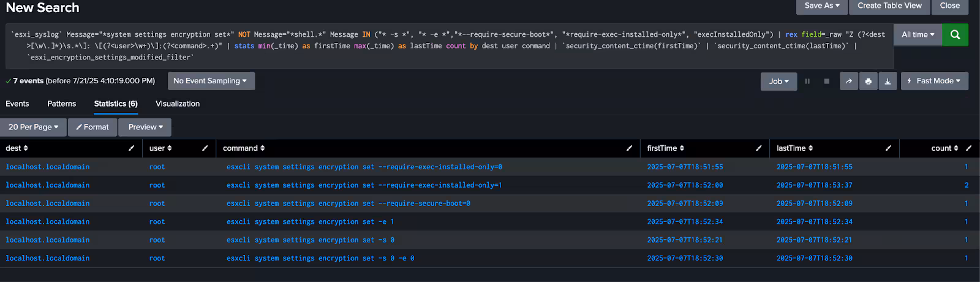Viewport: 980px width, 282px height.
Task: Click the Share job arrow icon
Action: [849, 81]
